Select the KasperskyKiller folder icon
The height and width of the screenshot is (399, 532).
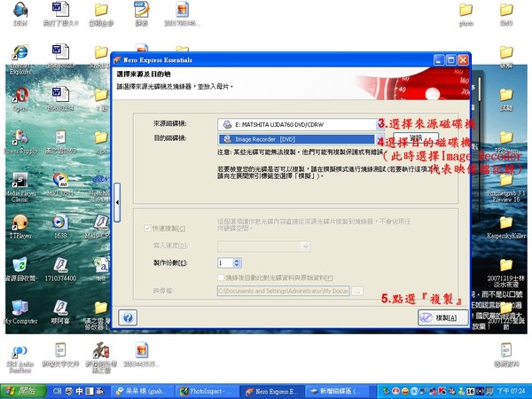(505, 227)
